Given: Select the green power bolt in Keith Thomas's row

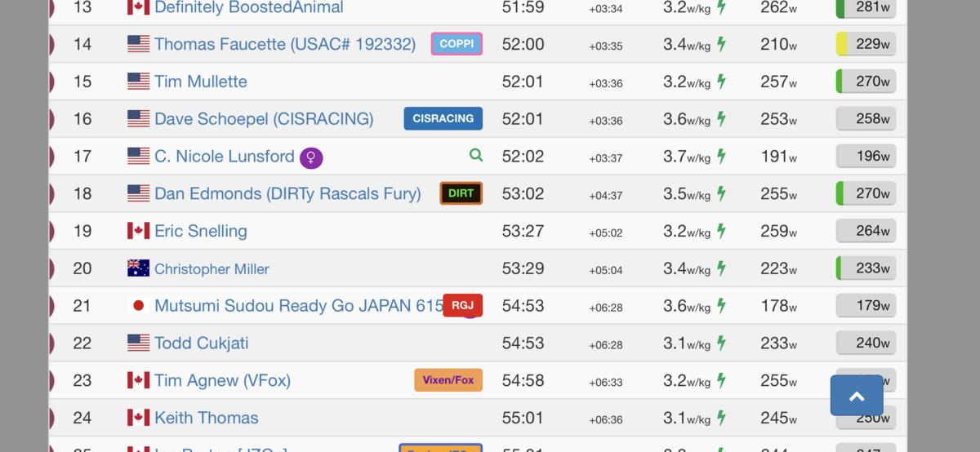Looking at the screenshot, I should 721,418.
